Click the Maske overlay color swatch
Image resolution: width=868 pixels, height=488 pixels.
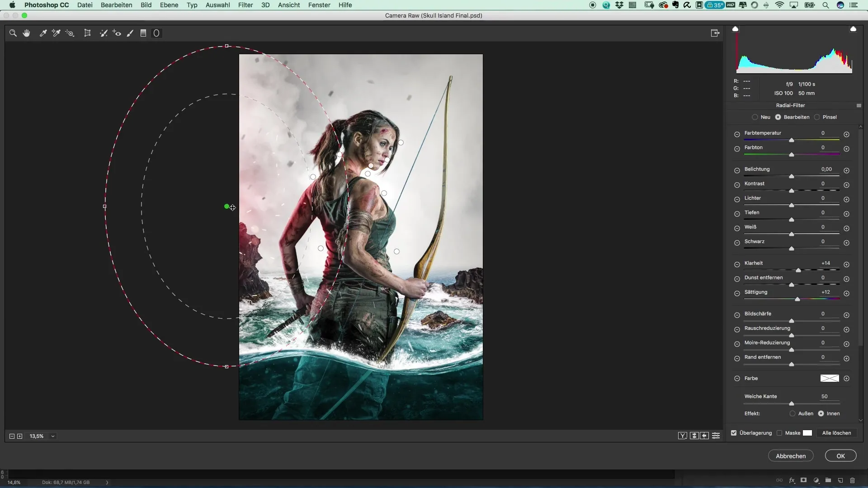[x=807, y=433]
